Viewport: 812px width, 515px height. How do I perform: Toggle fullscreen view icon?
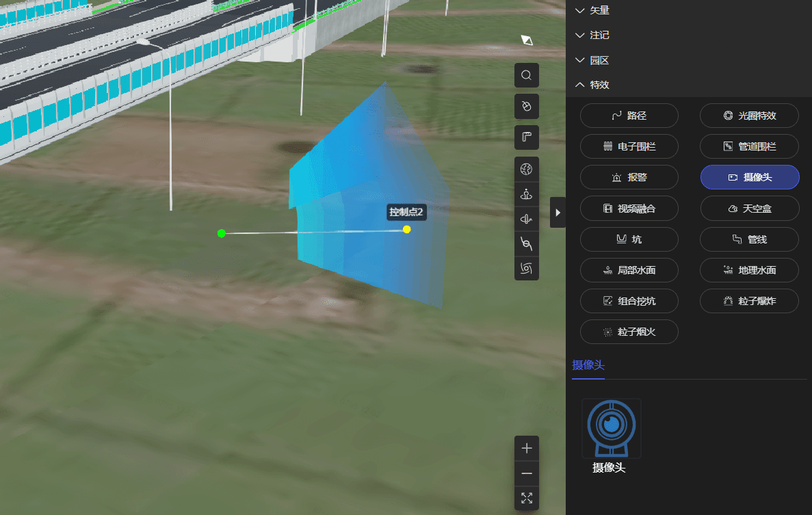pyautogui.click(x=526, y=498)
